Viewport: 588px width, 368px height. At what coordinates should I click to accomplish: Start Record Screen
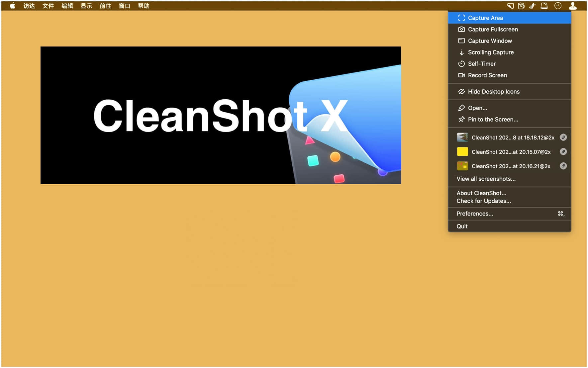pos(487,75)
